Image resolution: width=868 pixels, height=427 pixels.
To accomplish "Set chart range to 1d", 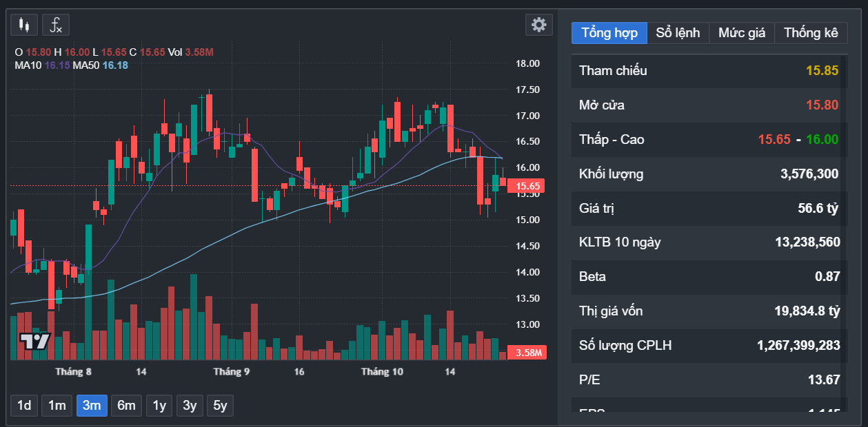I will (24, 406).
